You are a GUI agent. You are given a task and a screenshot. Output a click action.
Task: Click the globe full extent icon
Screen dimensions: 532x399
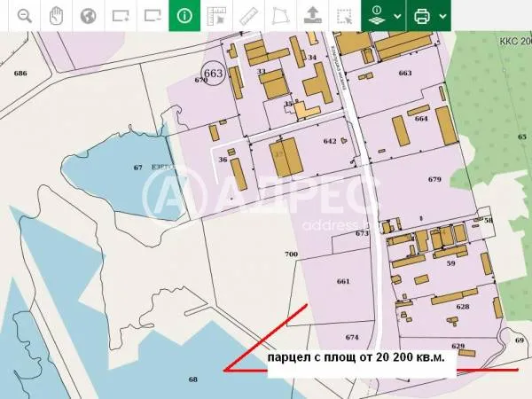[88, 16]
